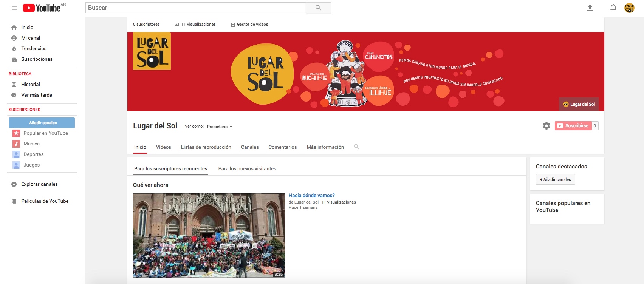The height and width of the screenshot is (284, 644).
Task: Click the channel banner art
Action: [366, 71]
